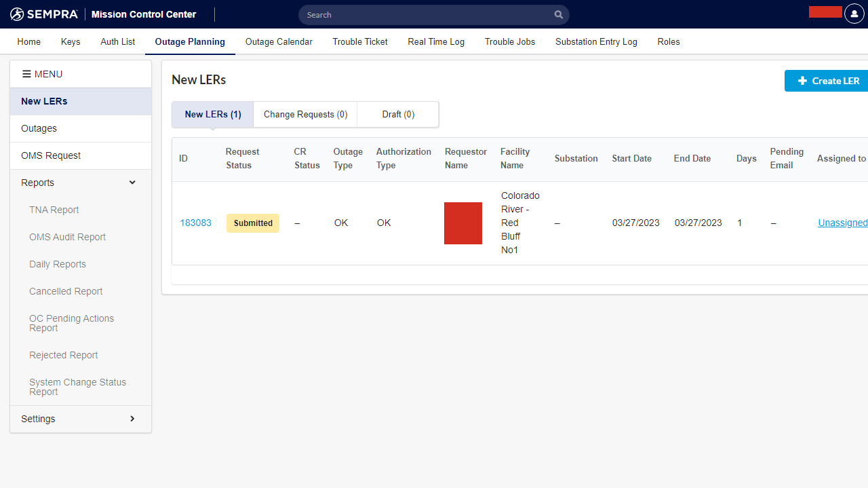Open the user profile avatar icon
Viewport: 868px width, 488px height.
(x=854, y=14)
